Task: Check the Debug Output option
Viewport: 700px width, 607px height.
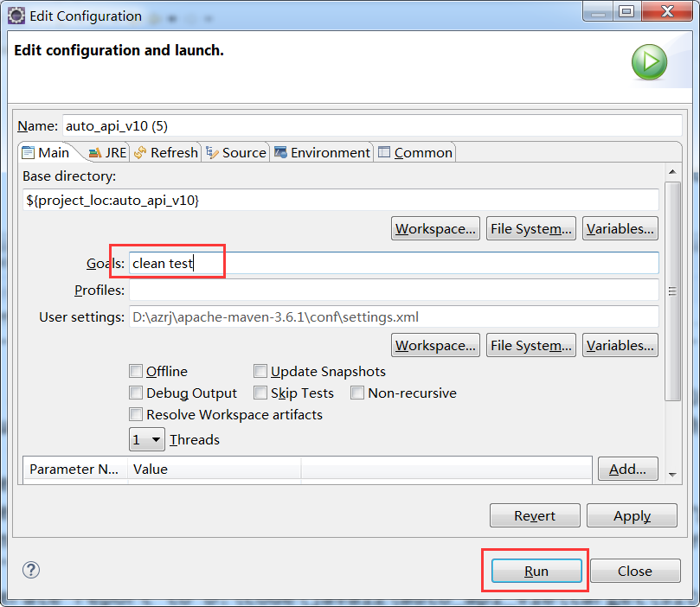Action: tap(136, 393)
